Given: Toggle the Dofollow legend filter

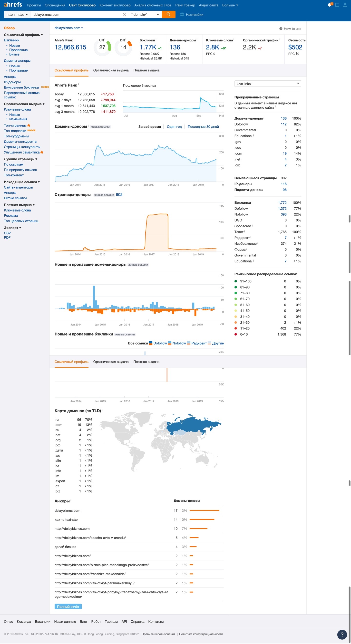Looking at the screenshot, I should 158,343.
